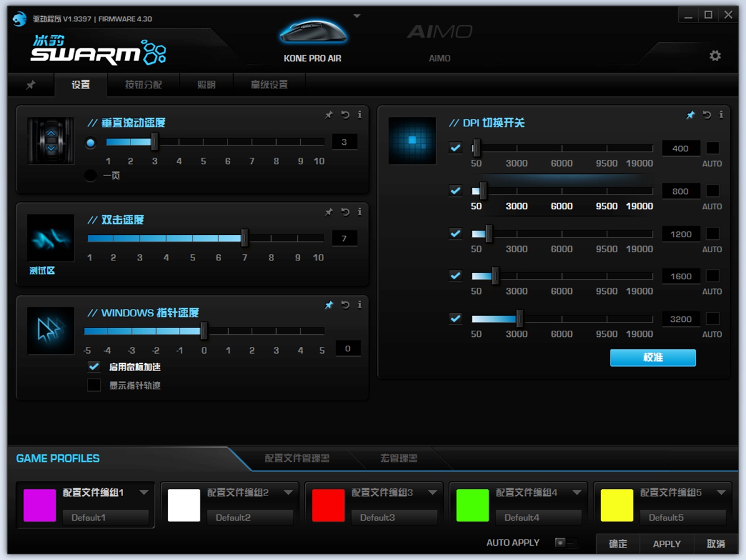746x560 pixels.
Task: Expand the 配置文件编组5 dropdown arrow
Action: (x=721, y=492)
